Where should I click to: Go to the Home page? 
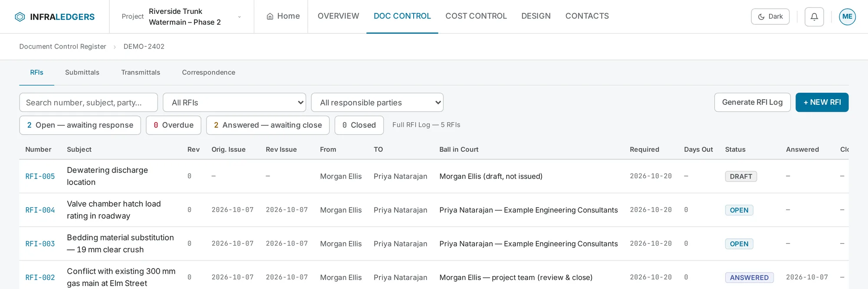[283, 16]
